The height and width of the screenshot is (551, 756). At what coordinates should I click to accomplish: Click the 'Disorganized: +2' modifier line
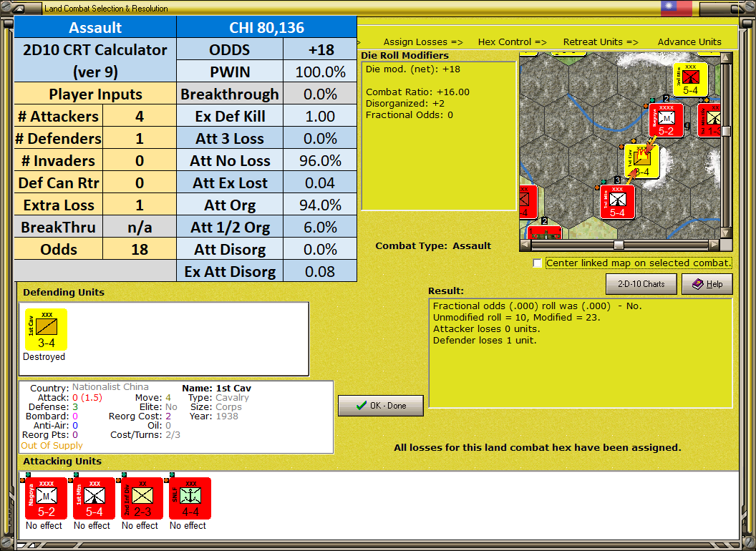tap(405, 103)
